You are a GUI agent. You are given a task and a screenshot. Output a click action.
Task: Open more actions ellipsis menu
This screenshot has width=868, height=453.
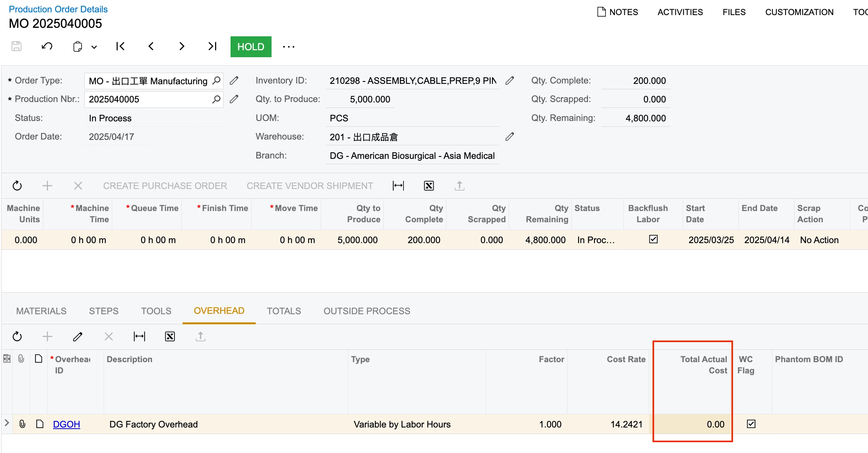tap(289, 47)
